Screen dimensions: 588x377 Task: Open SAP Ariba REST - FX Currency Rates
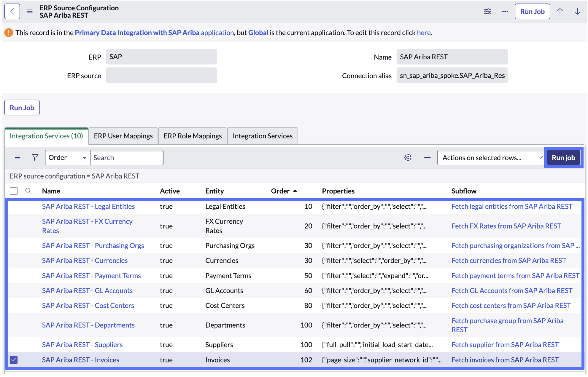tap(87, 226)
